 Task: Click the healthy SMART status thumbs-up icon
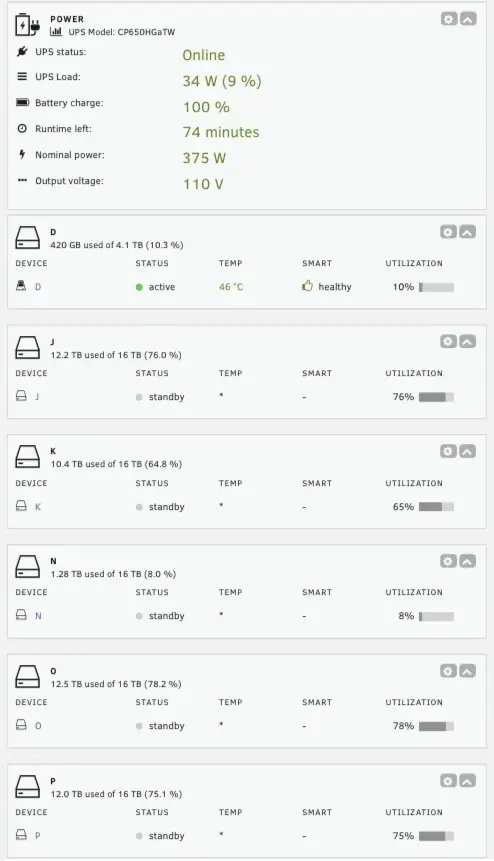point(307,286)
